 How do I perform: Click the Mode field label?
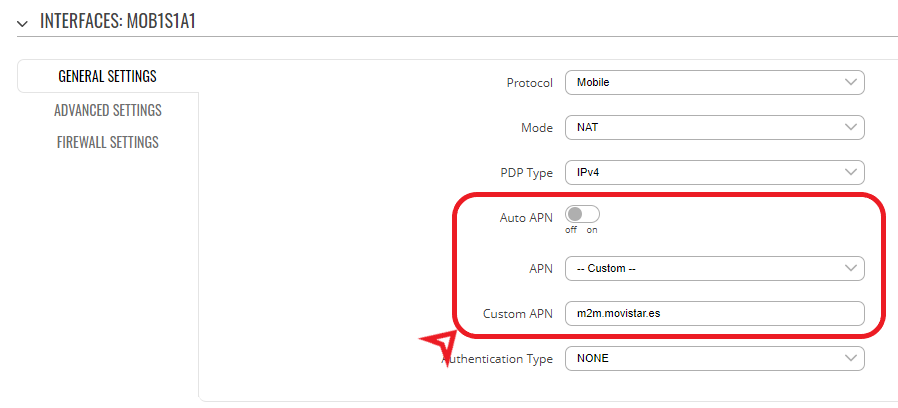537,128
